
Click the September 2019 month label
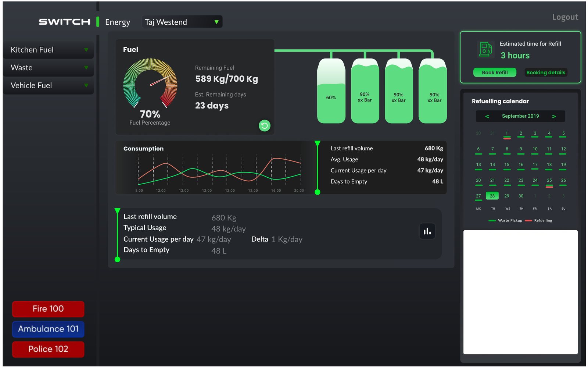tap(520, 116)
